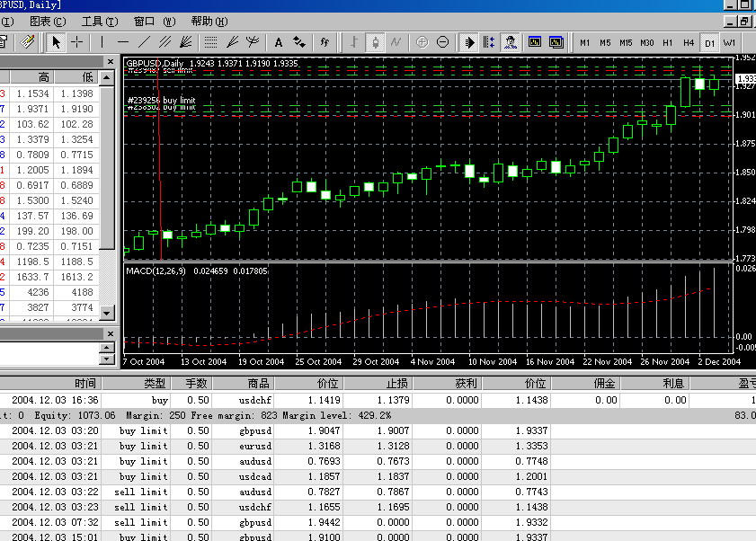The height and width of the screenshot is (541, 756).
Task: Select the vertical line drawing tool
Action: (x=102, y=41)
